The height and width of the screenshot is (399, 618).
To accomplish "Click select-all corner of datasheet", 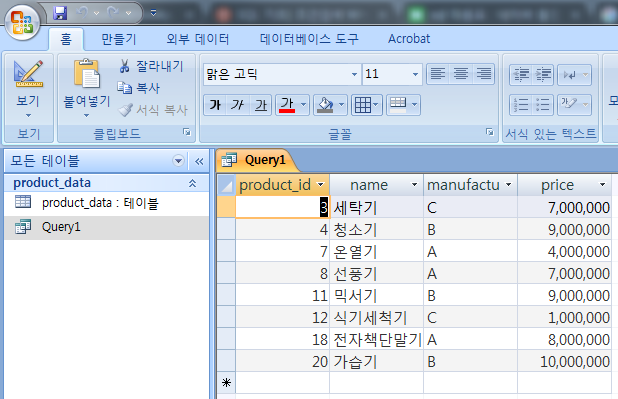I will tap(226, 185).
